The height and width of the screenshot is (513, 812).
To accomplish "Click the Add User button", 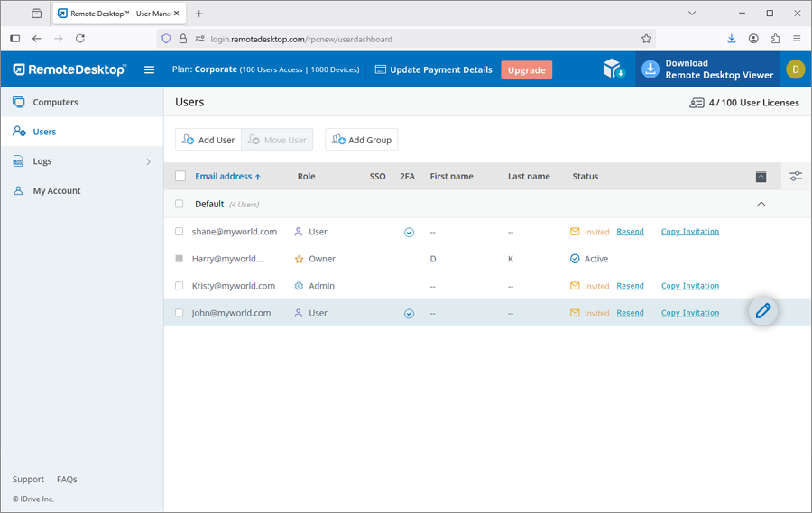I will point(208,140).
